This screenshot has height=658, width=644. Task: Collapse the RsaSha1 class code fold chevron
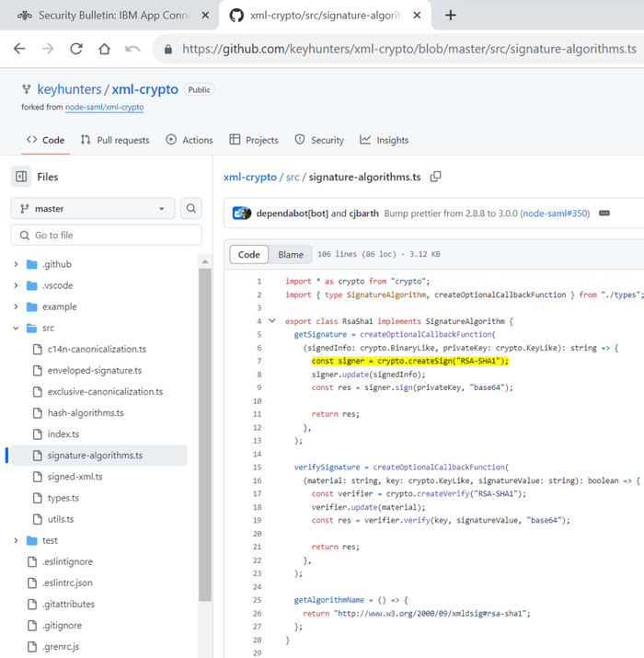pyautogui.click(x=272, y=321)
